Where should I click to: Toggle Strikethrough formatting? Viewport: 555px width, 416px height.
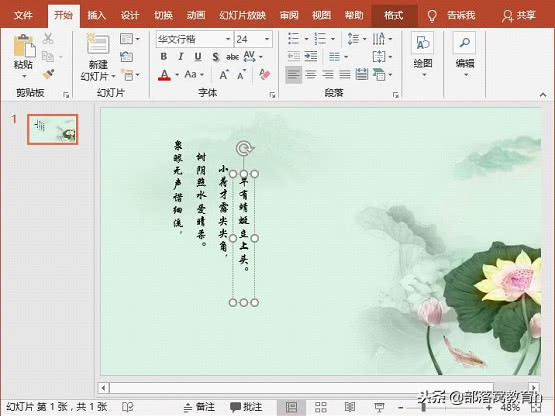[x=232, y=57]
